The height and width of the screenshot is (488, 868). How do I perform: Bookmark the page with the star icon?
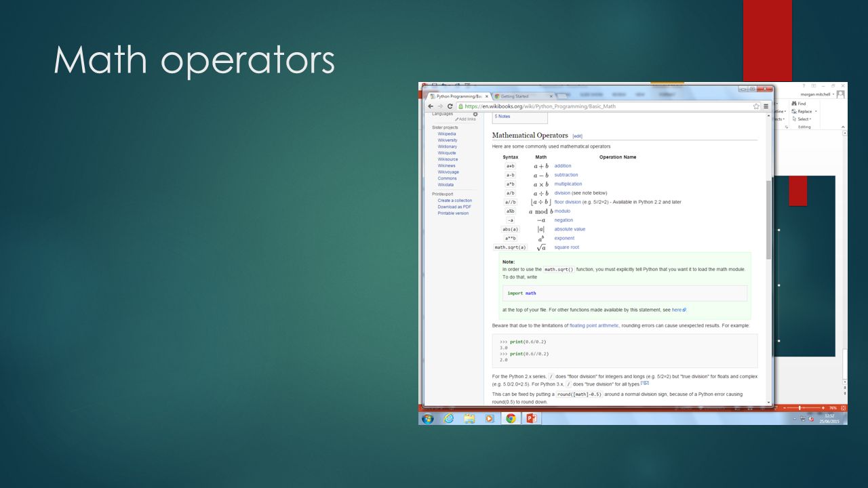pos(756,106)
